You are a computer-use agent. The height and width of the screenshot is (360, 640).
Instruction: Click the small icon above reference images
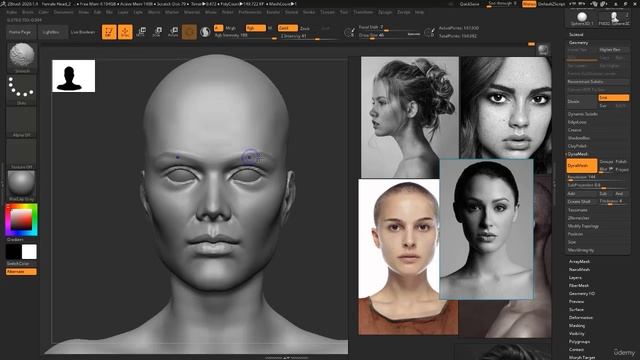click(543, 50)
